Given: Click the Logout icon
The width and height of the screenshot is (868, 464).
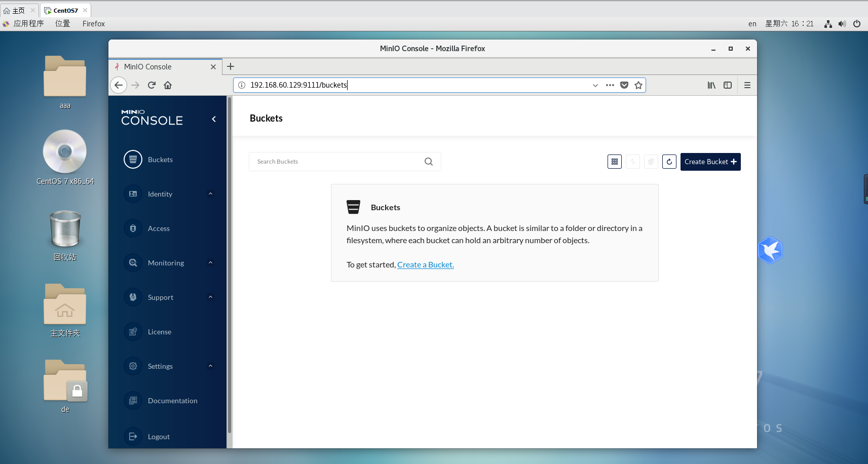Looking at the screenshot, I should (133, 437).
